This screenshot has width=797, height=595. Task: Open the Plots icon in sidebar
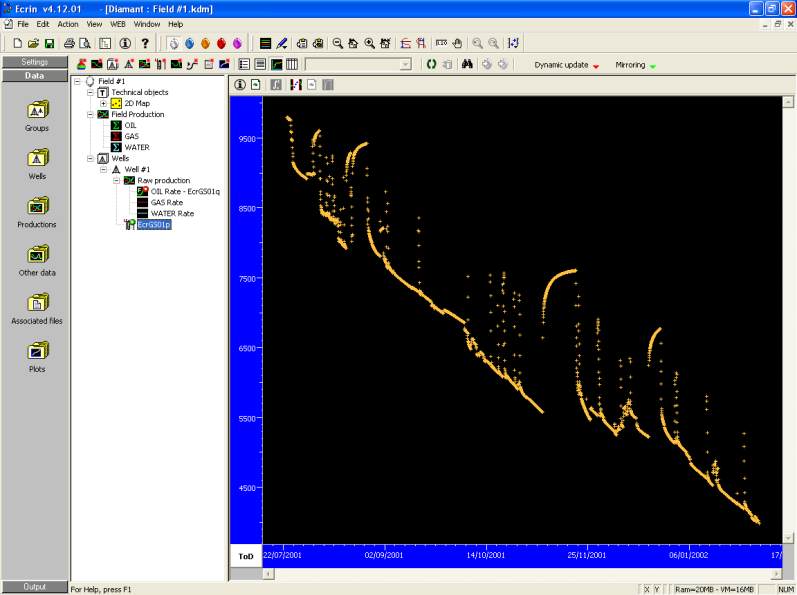coord(36,351)
